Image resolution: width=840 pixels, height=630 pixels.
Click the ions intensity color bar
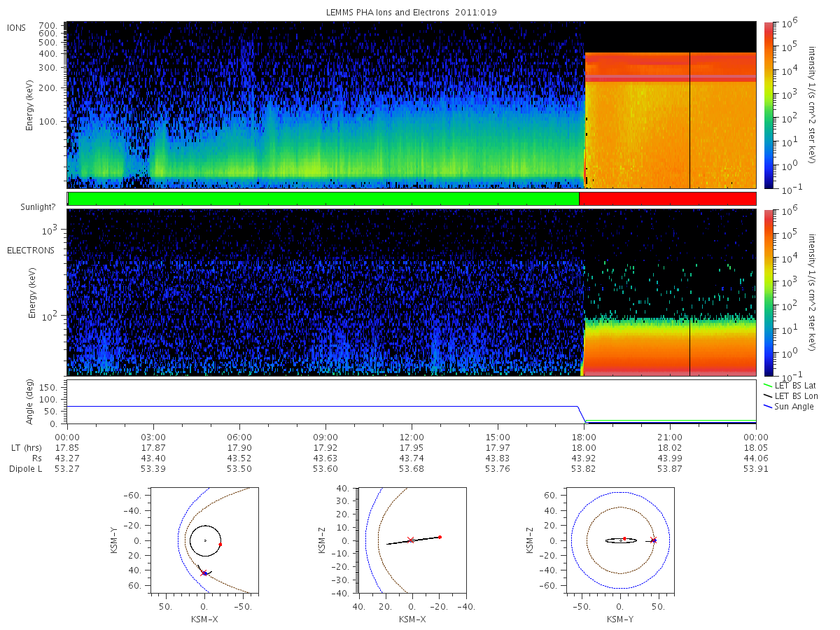[x=768, y=105]
